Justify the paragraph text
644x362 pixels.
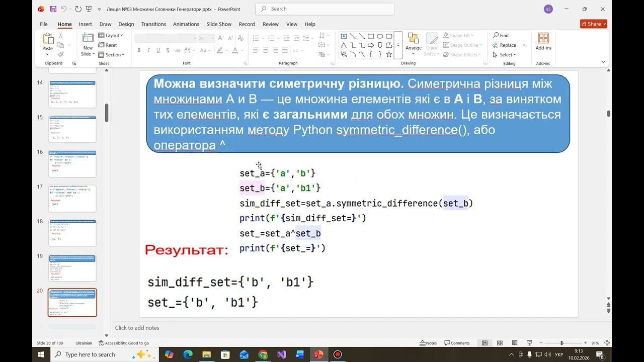click(285, 50)
